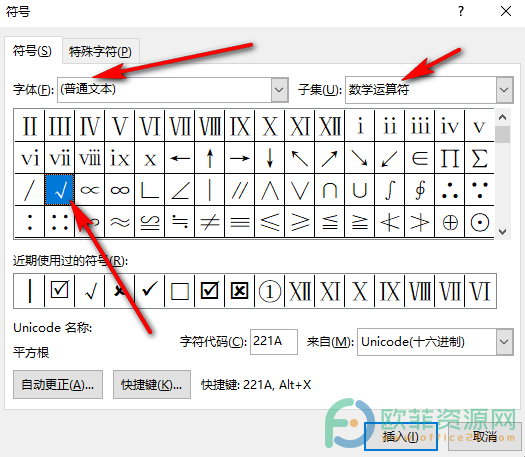Choose recent checked ballot box symbol
The width and height of the screenshot is (525, 457).
click(x=60, y=290)
